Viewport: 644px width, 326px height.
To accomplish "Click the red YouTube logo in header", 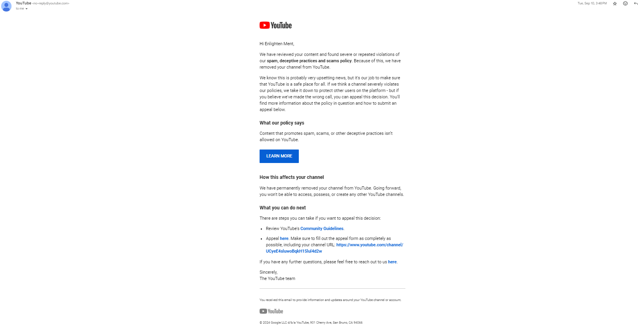I will (x=275, y=25).
